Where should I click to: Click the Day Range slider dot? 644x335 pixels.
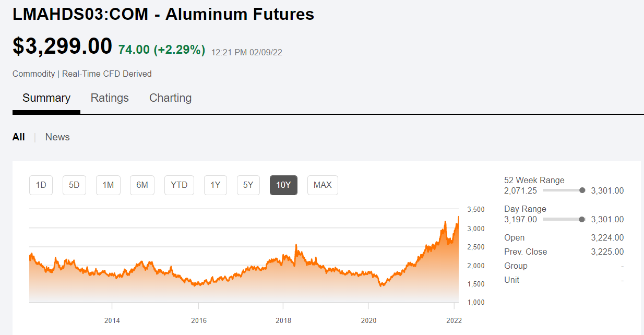(x=582, y=219)
